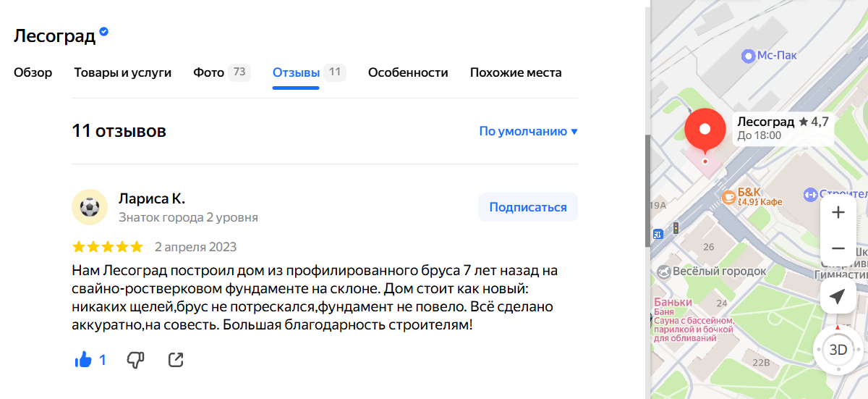The image size is (868, 399).
Task: Click the review date '2 апреля 2023'
Action: [196, 247]
